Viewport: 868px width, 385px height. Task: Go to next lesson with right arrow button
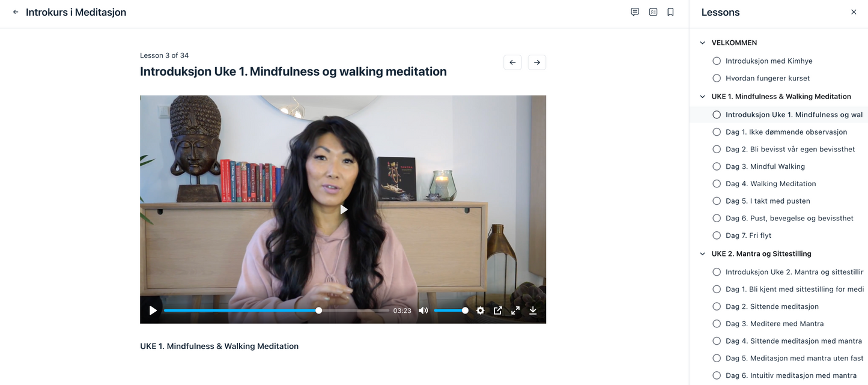pos(537,62)
